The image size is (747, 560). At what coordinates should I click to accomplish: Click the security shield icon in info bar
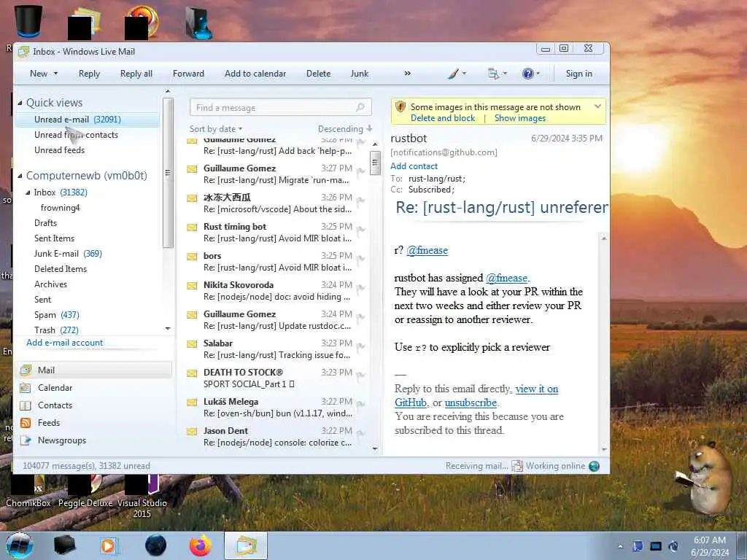[400, 106]
